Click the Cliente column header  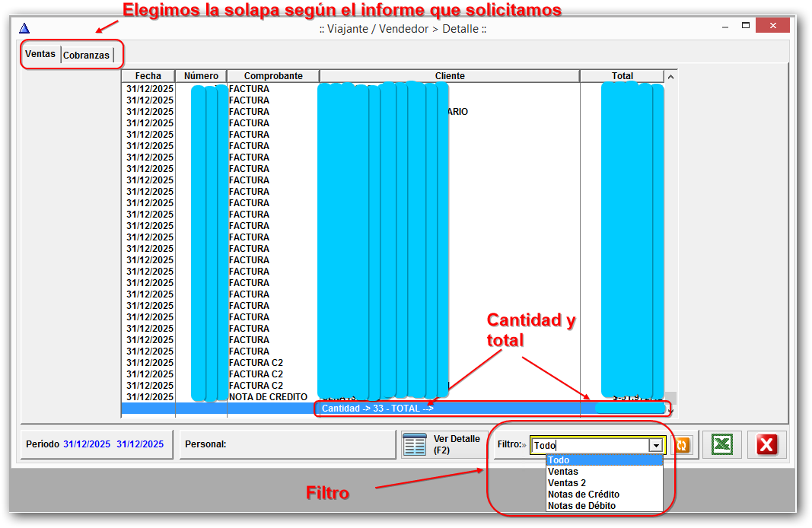click(450, 76)
